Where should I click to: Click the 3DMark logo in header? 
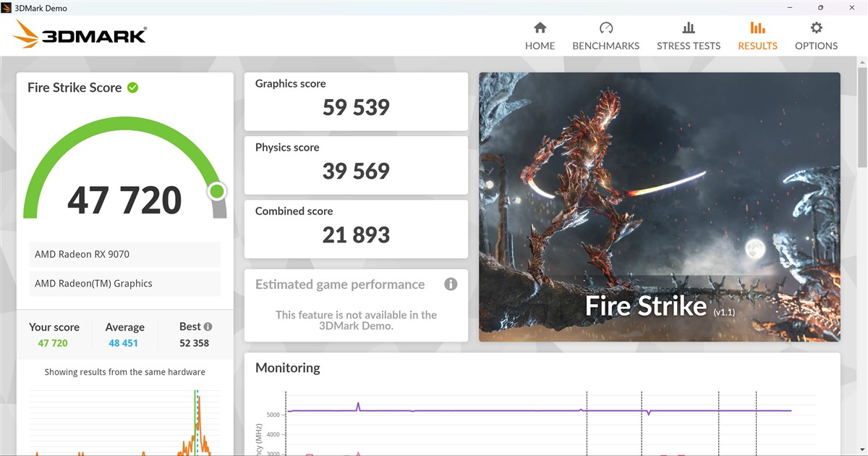(80, 35)
